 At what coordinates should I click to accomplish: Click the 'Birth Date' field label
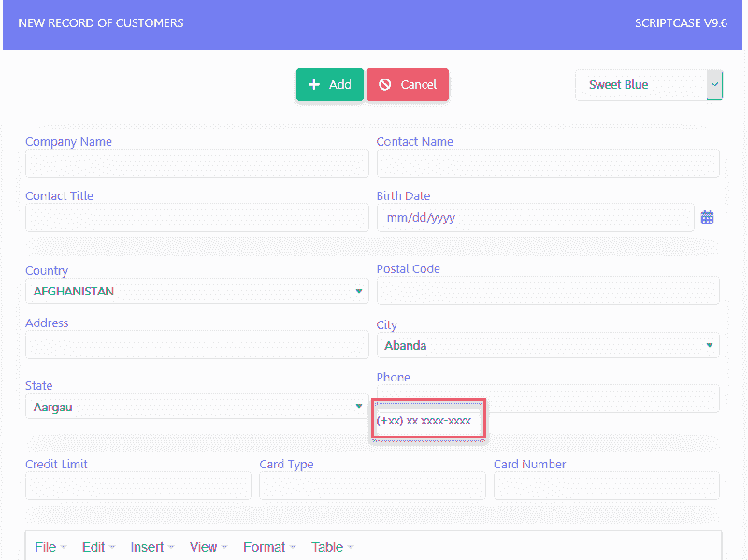(x=403, y=196)
